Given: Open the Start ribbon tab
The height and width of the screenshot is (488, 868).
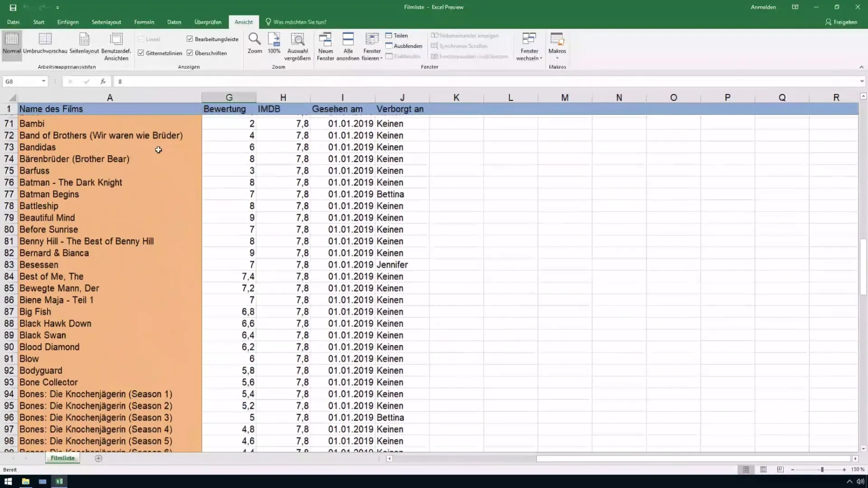Looking at the screenshot, I should [x=39, y=22].
